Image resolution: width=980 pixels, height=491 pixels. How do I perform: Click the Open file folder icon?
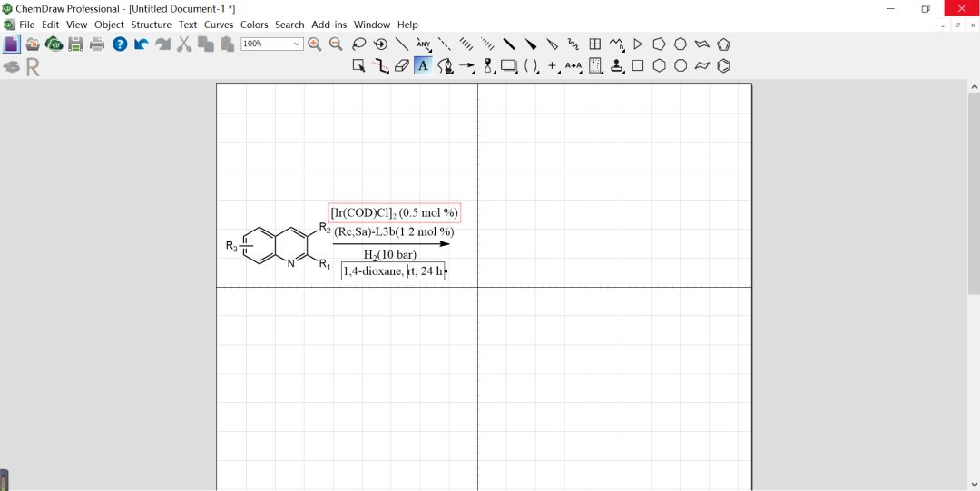tap(33, 44)
